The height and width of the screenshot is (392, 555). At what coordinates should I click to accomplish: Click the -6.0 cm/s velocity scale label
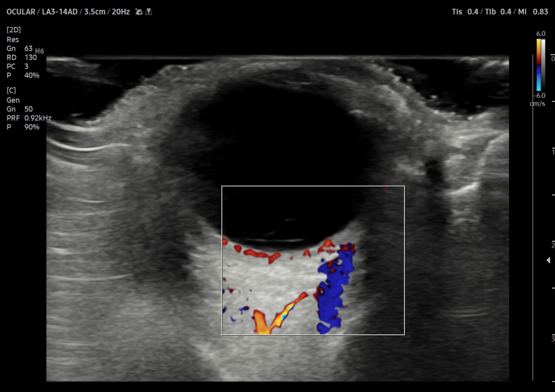[x=539, y=96]
